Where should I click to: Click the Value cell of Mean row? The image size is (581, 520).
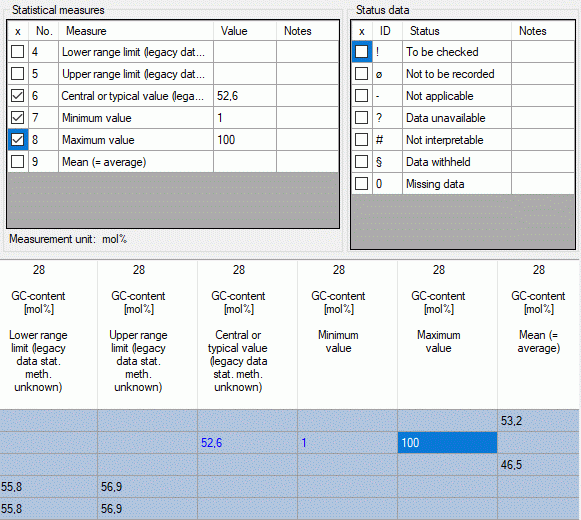point(245,162)
